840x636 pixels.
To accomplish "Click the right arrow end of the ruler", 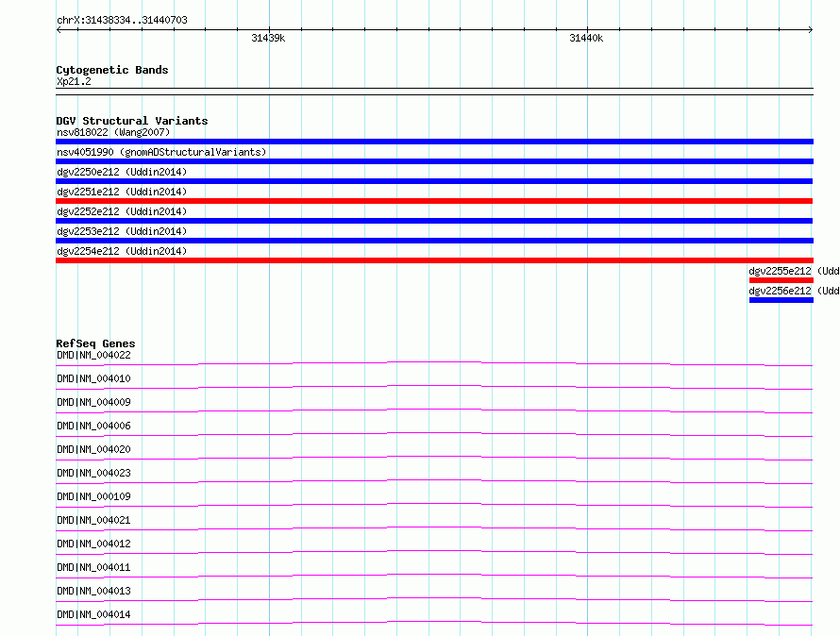I will pos(811,29).
